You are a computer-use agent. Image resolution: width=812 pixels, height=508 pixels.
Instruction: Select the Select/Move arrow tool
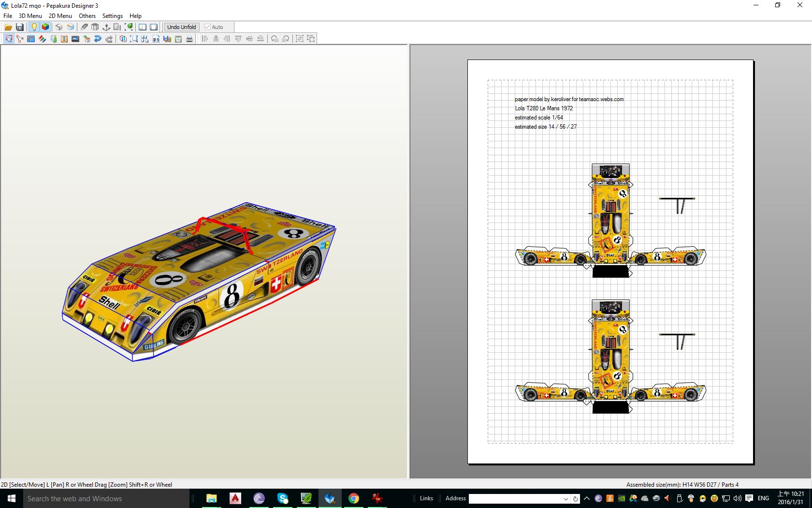tap(9, 39)
